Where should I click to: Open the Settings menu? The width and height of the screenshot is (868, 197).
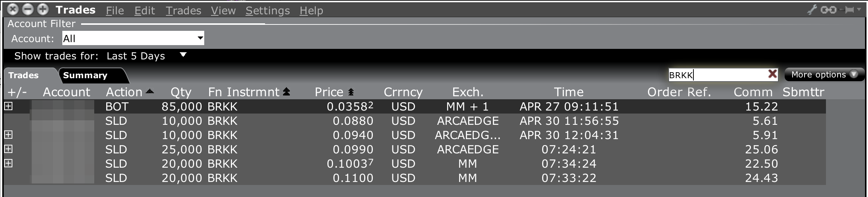click(267, 11)
